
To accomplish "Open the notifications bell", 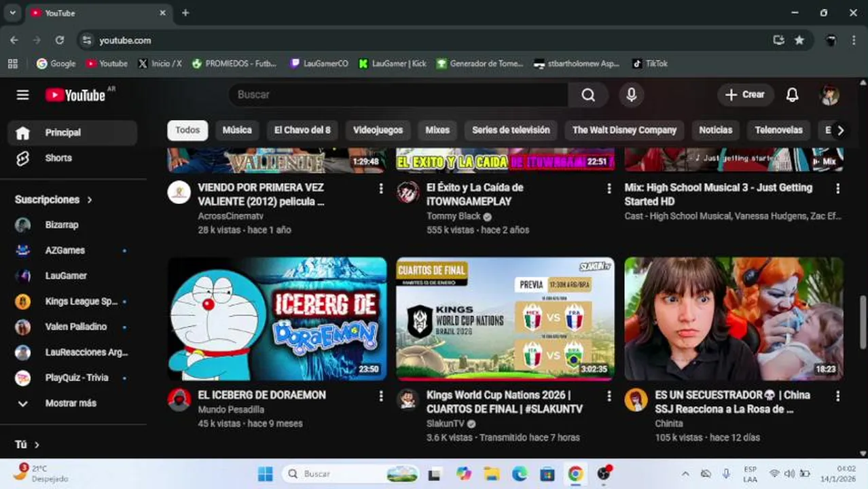I will pos(792,95).
